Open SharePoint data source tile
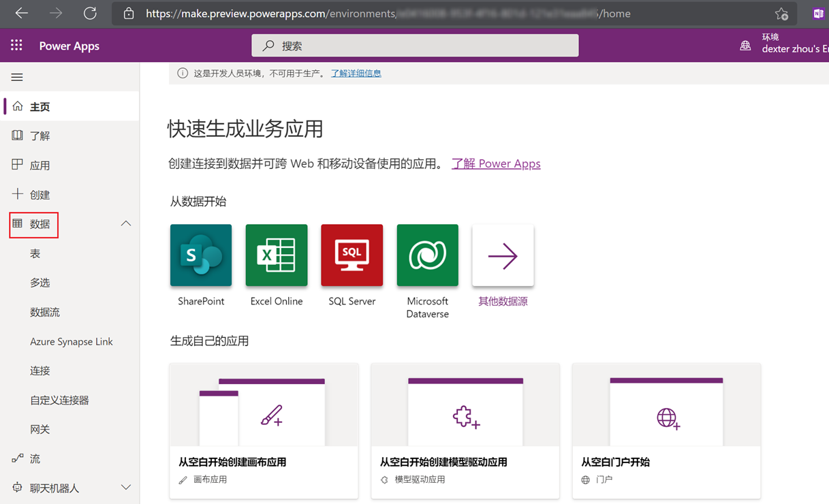Image resolution: width=829 pixels, height=504 pixels. coord(201,255)
